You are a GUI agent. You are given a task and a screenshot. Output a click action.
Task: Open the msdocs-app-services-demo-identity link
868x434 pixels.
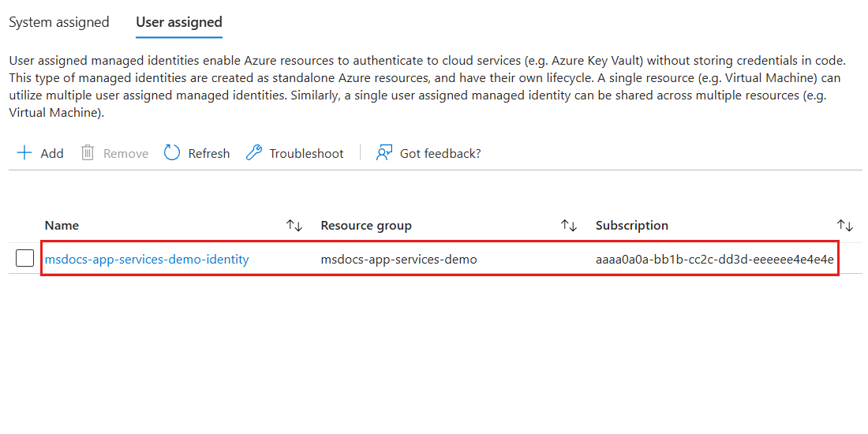(147, 259)
